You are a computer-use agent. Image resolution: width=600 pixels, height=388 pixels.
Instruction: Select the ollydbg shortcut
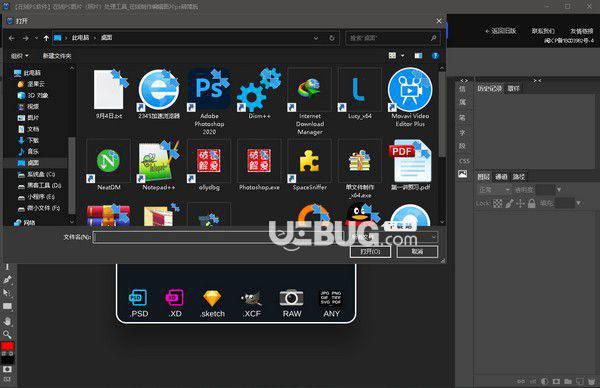point(209,165)
